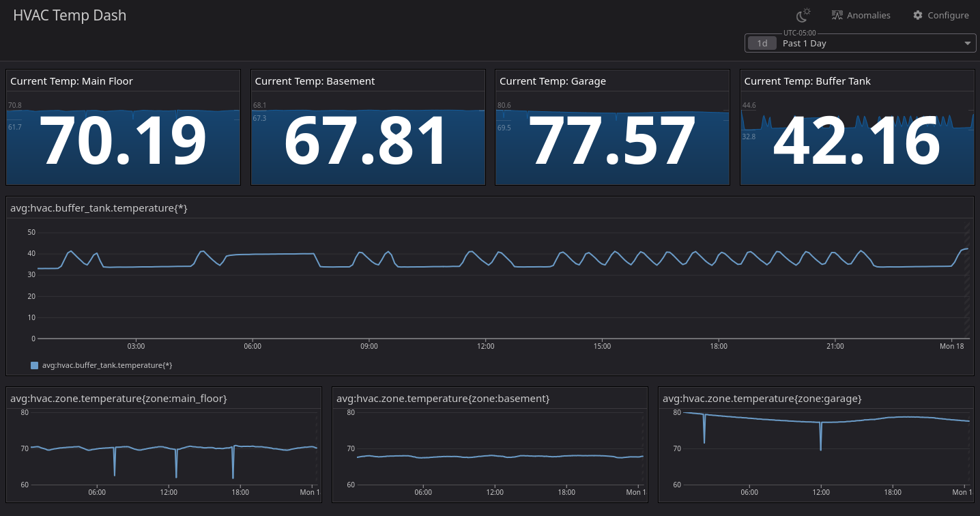
Task: Open Current Temp: Main Floor widget title
Action: click(72, 81)
